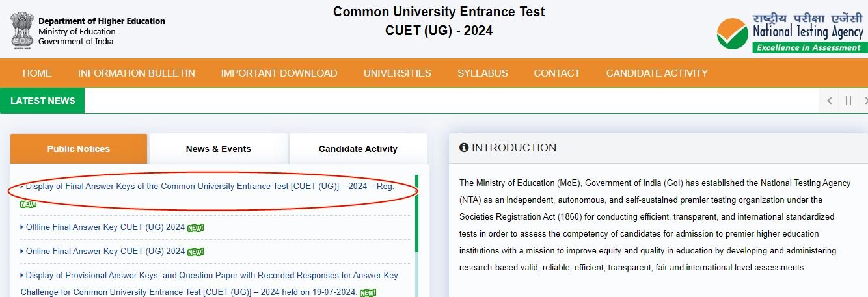Switch to the News & Events tab
The width and height of the screenshot is (868, 297).
tap(218, 149)
